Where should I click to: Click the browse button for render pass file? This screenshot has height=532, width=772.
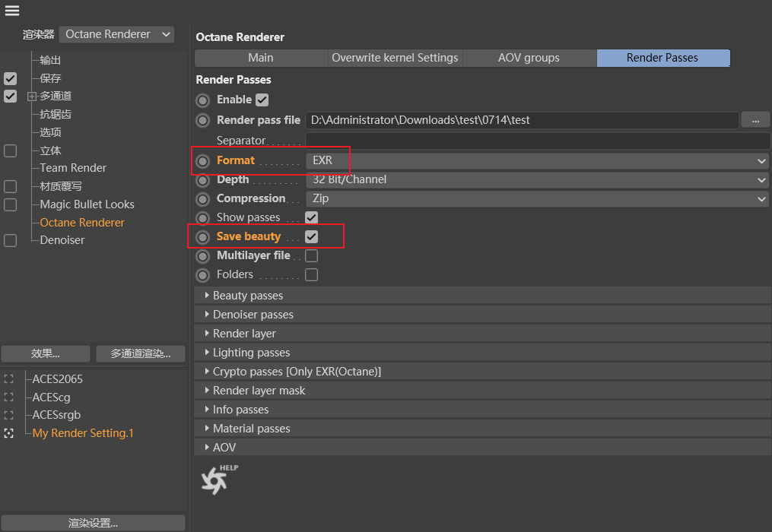(x=755, y=120)
